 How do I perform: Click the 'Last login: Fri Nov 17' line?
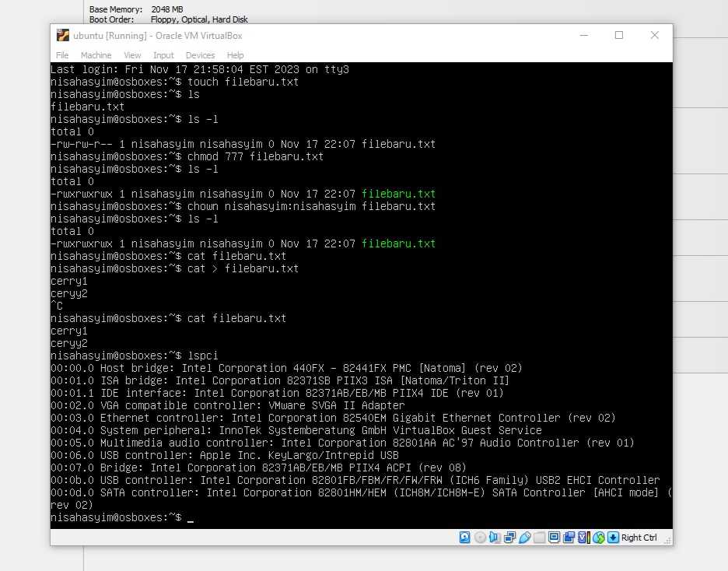pos(200,70)
